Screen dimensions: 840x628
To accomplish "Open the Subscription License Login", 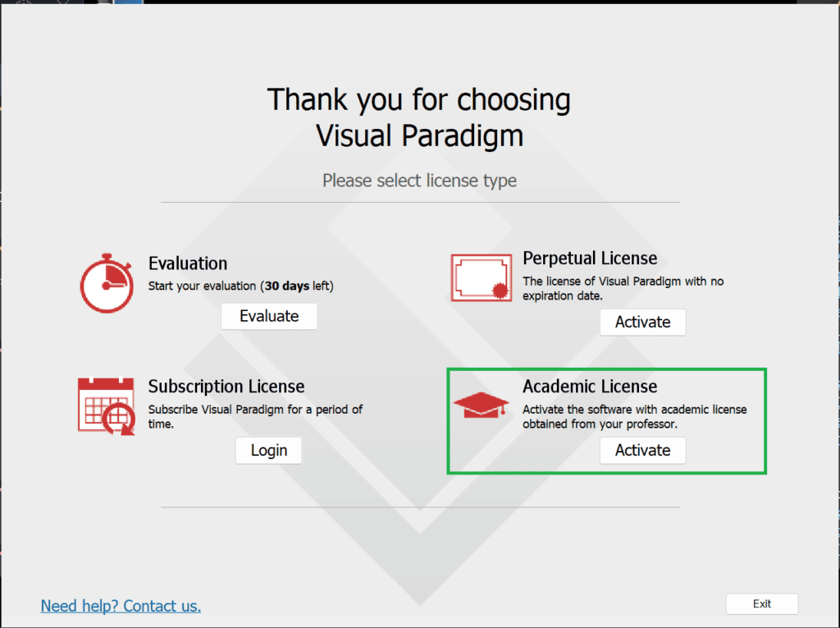I will (268, 451).
